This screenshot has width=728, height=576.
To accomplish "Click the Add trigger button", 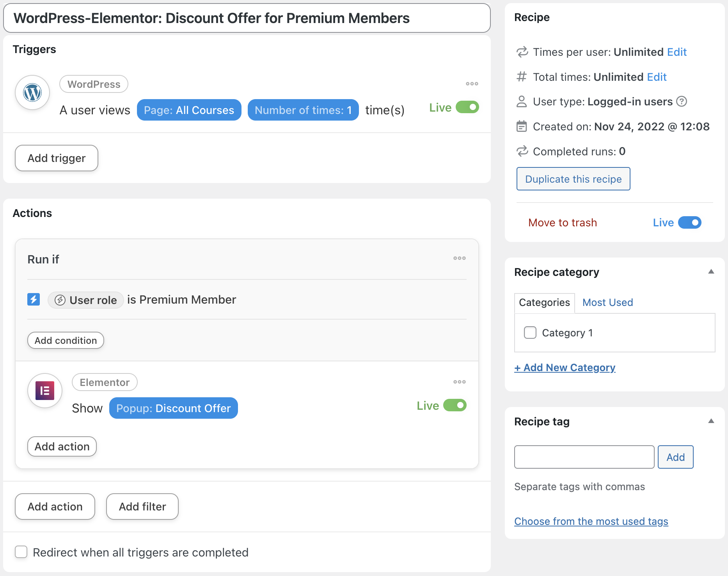I will coord(57,158).
